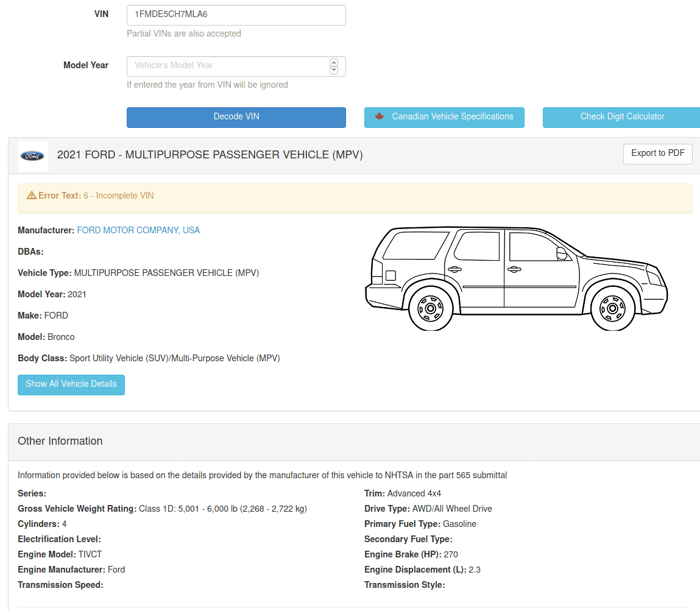Select the Engine Manufacturer 'Ford' value
Viewport: 700px width, 611px height.
coord(116,570)
